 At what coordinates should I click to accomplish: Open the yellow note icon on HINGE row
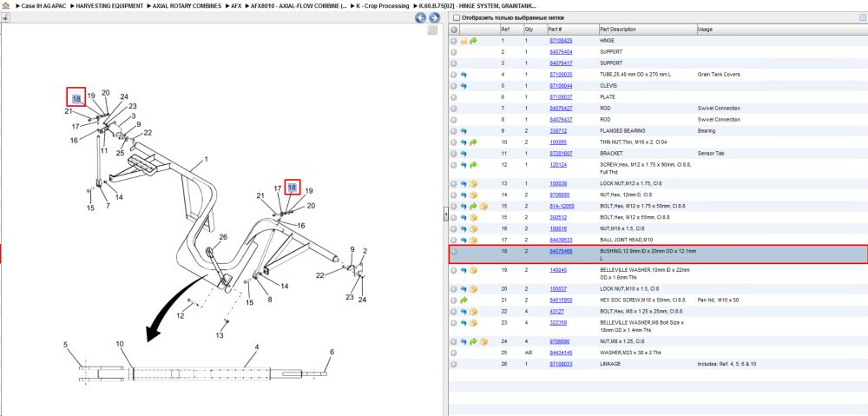click(x=464, y=41)
